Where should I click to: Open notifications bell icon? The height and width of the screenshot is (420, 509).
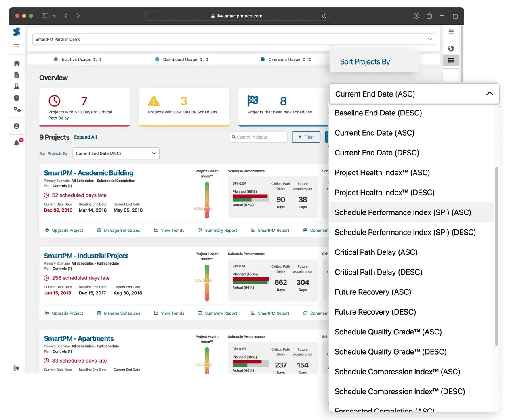coord(17,143)
